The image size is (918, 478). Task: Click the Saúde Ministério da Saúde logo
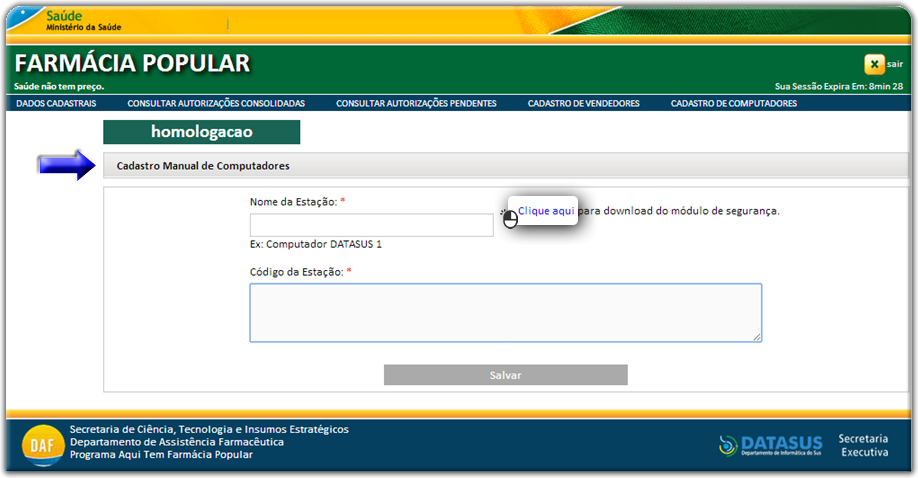point(83,21)
